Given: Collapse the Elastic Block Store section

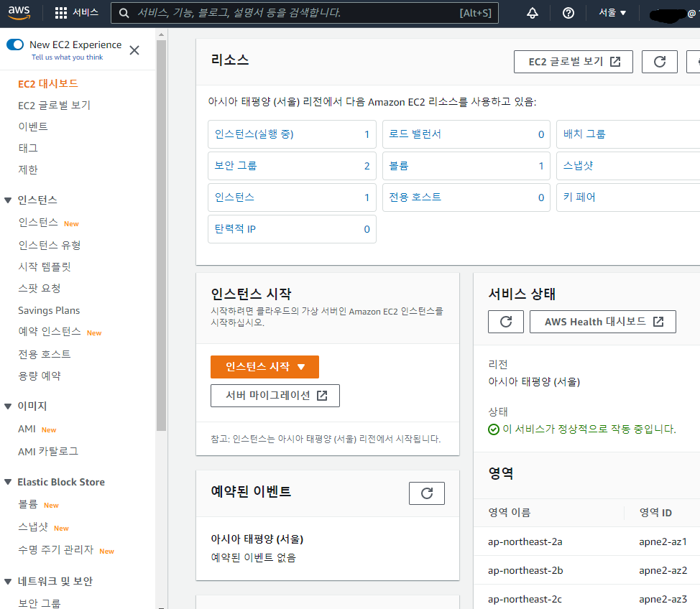Looking at the screenshot, I should [x=8, y=482].
